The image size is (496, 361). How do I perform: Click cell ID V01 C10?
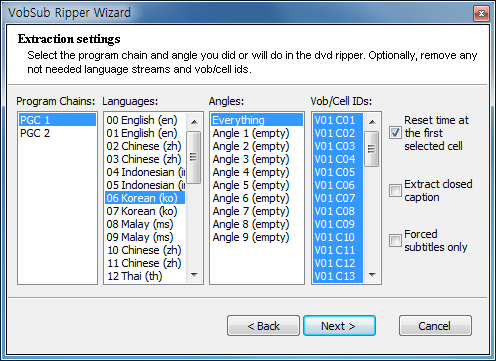pos(338,237)
